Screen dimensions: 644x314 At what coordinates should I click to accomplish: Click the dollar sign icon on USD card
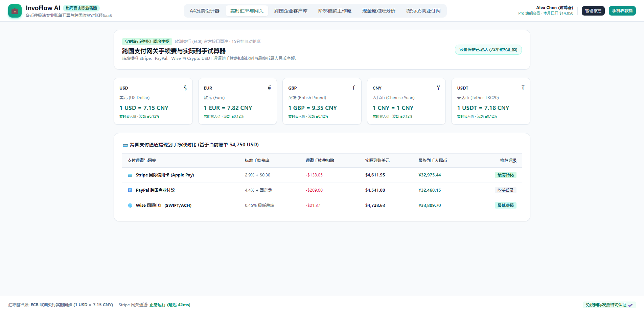(x=185, y=88)
